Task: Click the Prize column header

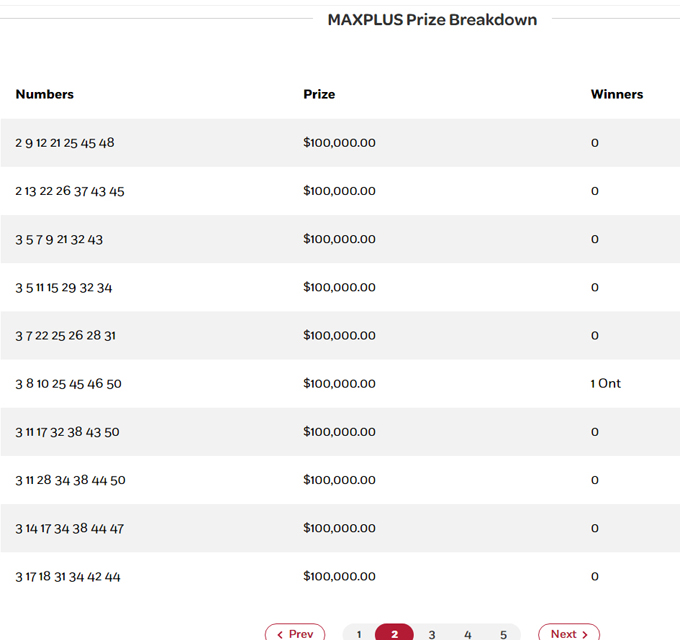Action: tap(319, 94)
